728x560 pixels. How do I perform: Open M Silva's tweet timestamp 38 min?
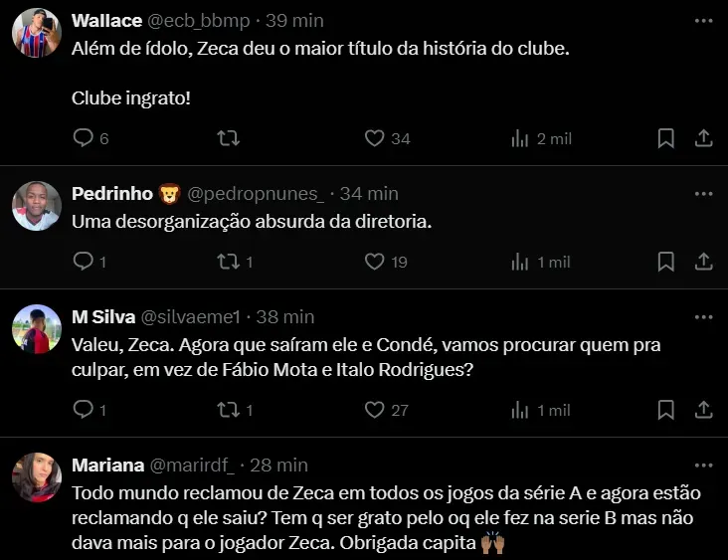click(x=285, y=317)
